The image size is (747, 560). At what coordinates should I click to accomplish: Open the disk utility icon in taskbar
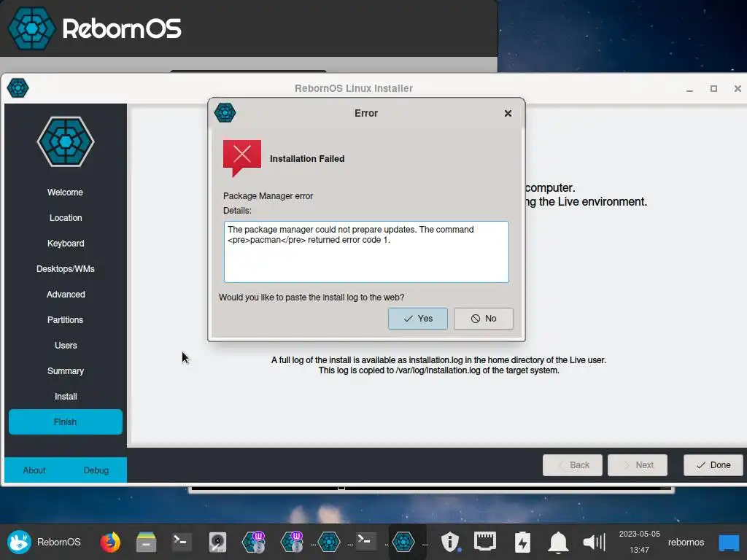pos(217,542)
